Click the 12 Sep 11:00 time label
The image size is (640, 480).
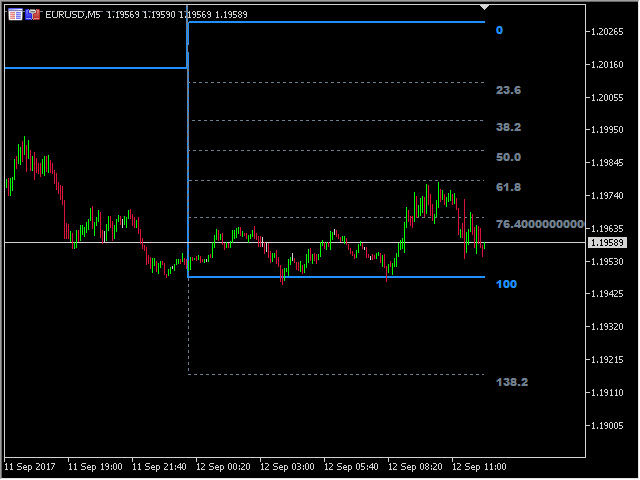[x=479, y=467]
